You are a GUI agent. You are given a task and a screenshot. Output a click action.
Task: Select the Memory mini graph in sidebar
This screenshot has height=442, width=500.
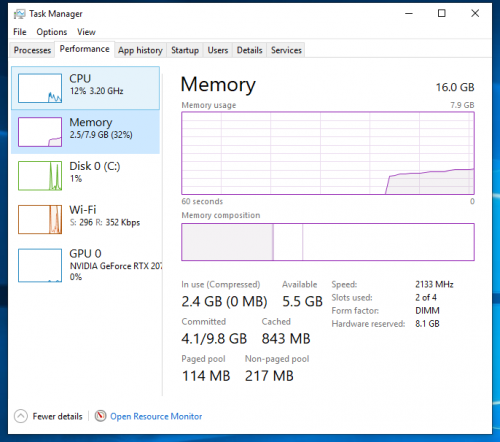(40, 132)
